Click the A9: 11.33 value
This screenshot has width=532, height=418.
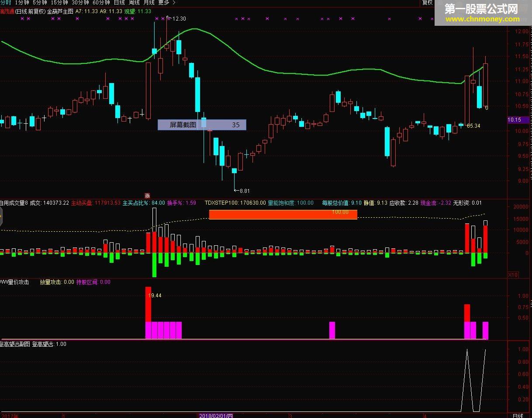click(x=111, y=11)
